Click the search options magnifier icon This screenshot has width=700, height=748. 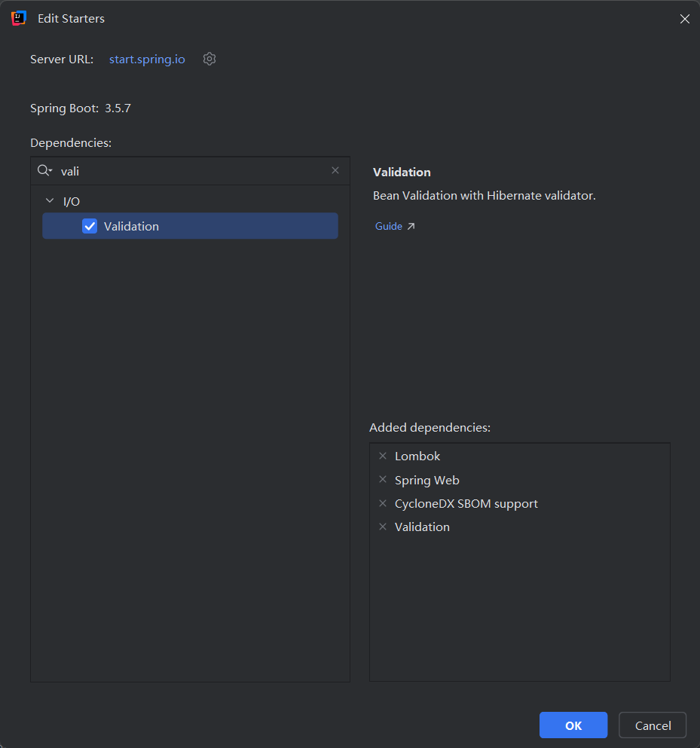[x=45, y=170]
